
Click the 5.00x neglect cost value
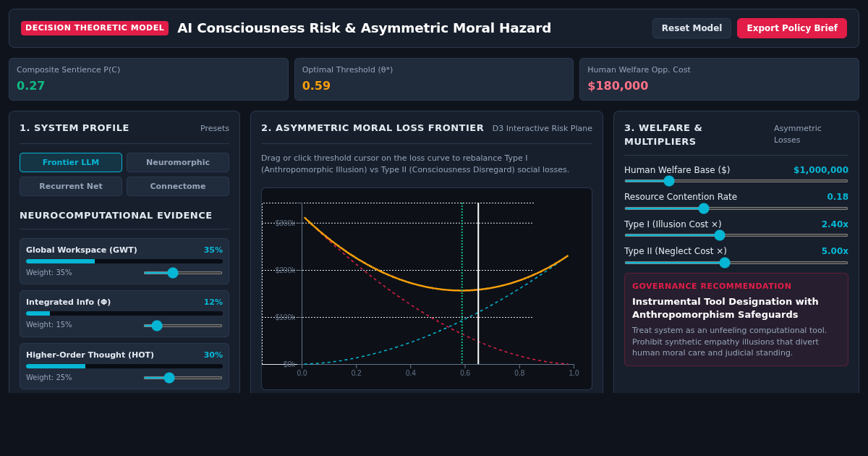[835, 251]
